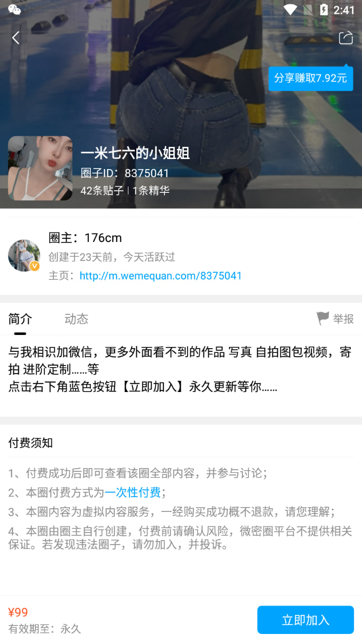Screen dimensions: 362x644
Task: Click 分享赚取7.92元 button
Action: (310, 78)
